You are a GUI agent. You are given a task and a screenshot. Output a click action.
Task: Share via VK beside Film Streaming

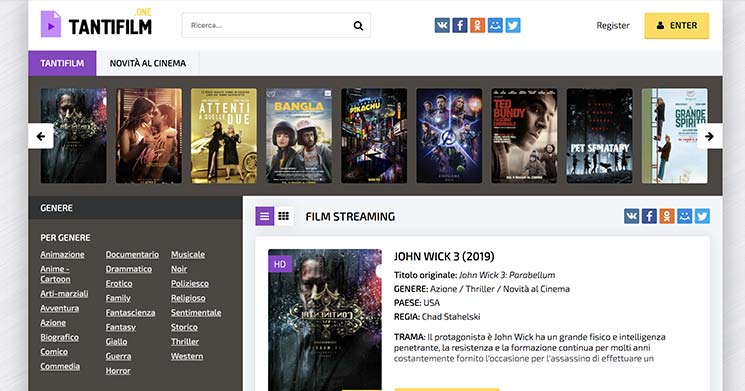click(631, 216)
